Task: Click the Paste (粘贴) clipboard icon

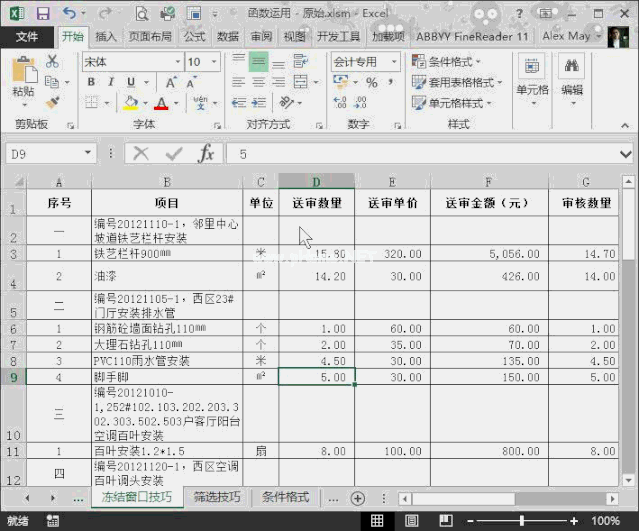Action: pos(24,71)
